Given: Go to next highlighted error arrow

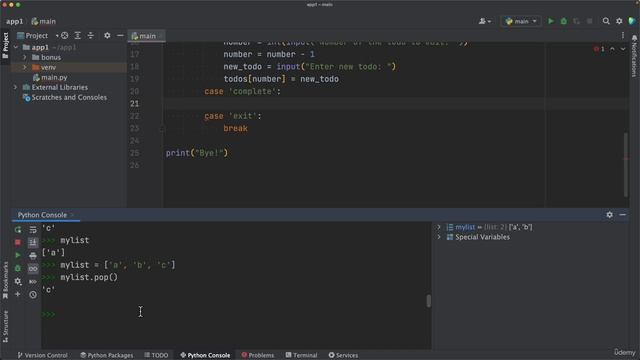Looking at the screenshot, I should click(623, 49).
